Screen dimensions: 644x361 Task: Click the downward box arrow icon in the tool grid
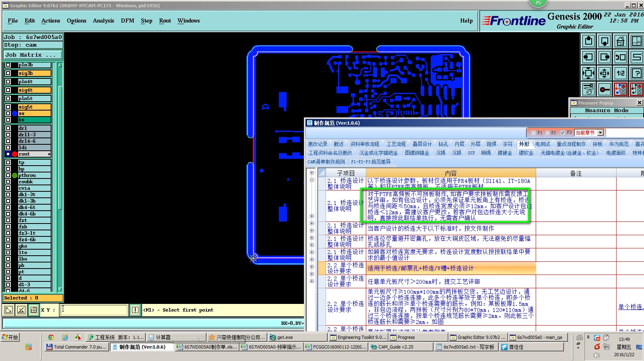605,41
